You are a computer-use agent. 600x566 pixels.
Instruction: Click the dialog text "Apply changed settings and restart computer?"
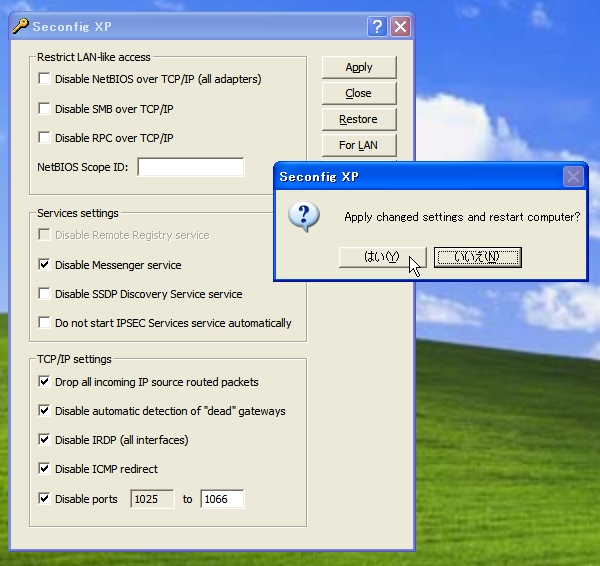[x=462, y=217]
